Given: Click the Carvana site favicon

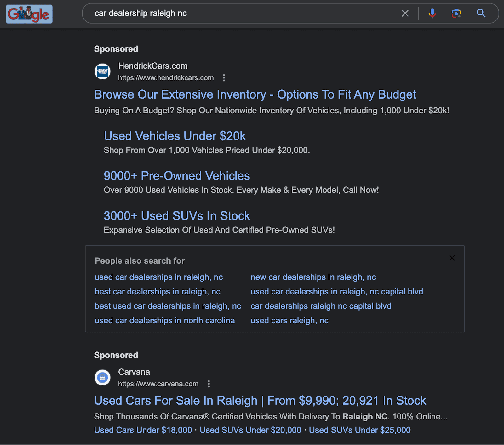Looking at the screenshot, I should click(102, 378).
